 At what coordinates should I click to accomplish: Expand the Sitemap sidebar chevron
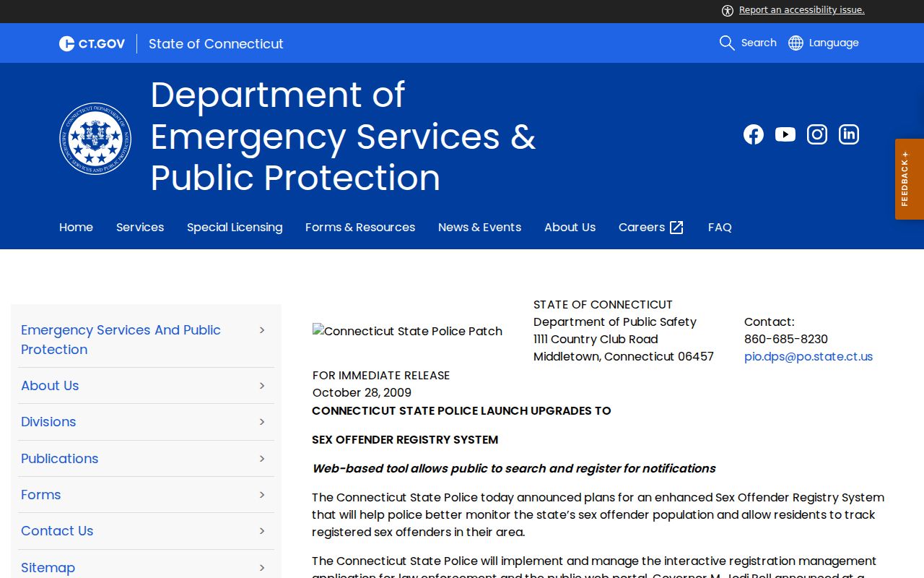[262, 568]
